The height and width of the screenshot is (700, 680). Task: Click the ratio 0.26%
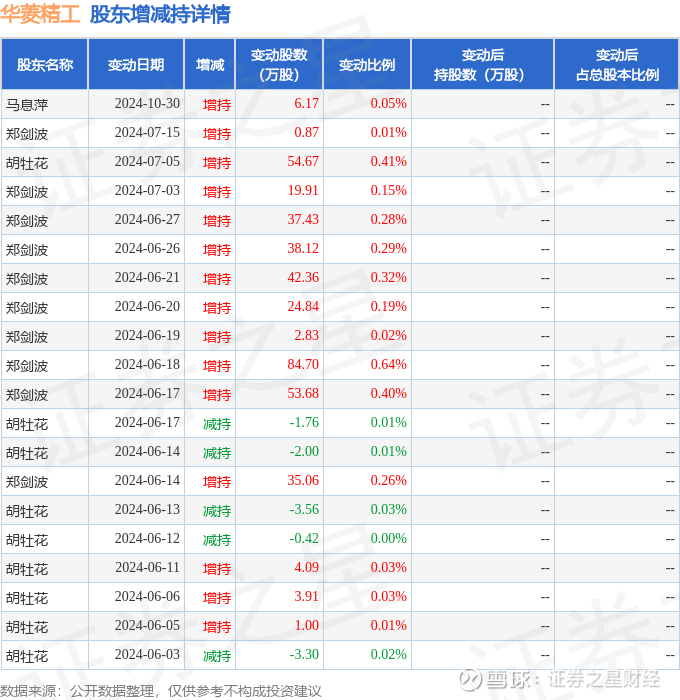click(388, 481)
